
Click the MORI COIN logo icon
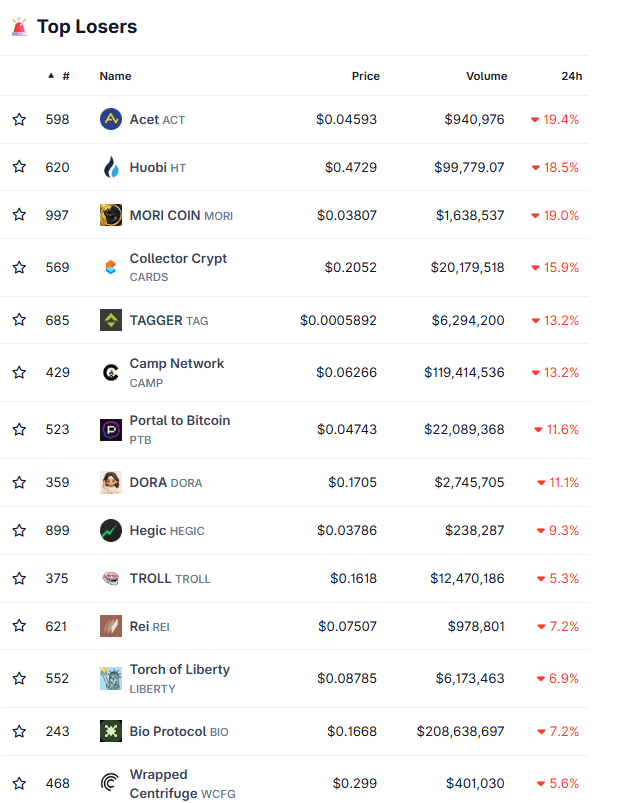(111, 215)
